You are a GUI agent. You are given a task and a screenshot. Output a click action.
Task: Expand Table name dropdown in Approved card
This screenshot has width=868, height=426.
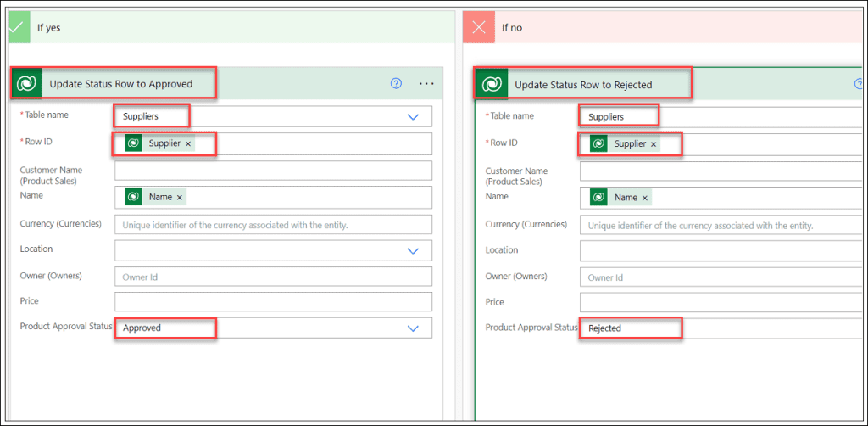[413, 117]
